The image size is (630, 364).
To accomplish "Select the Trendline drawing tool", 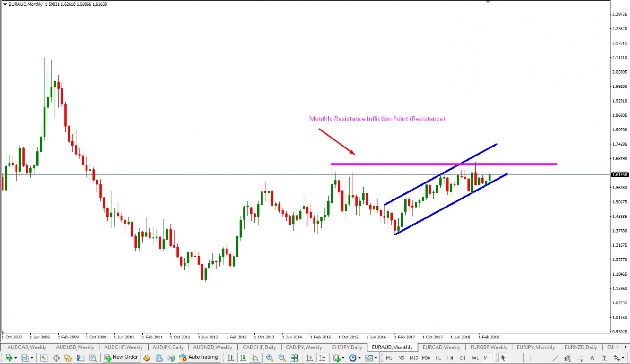I will coord(556,358).
